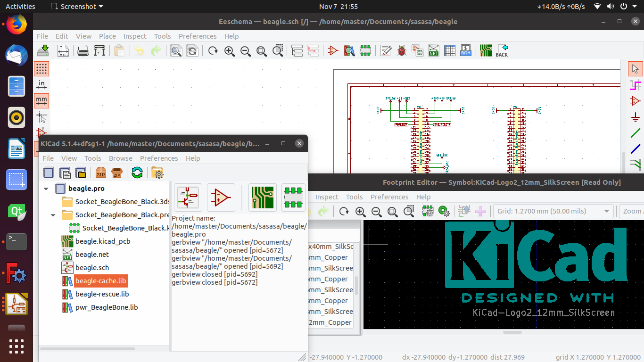Select beagle.kicad_pcb in project tree
644x362 pixels.
(x=103, y=241)
